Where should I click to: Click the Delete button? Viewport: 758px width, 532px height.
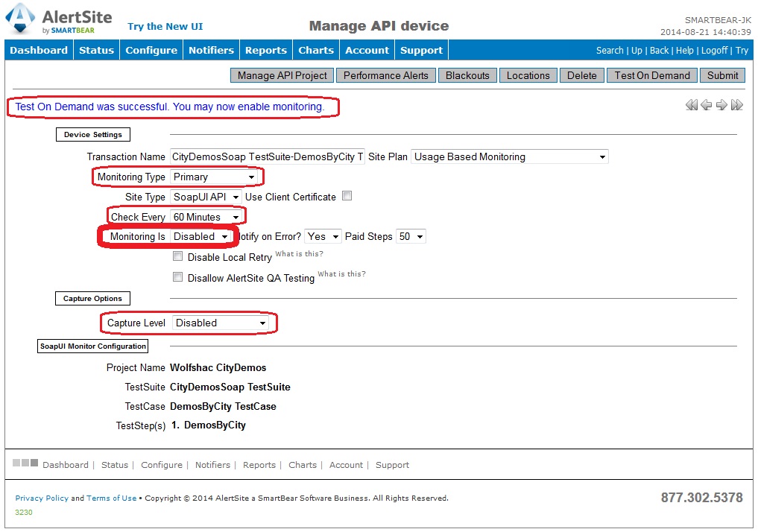tap(581, 75)
